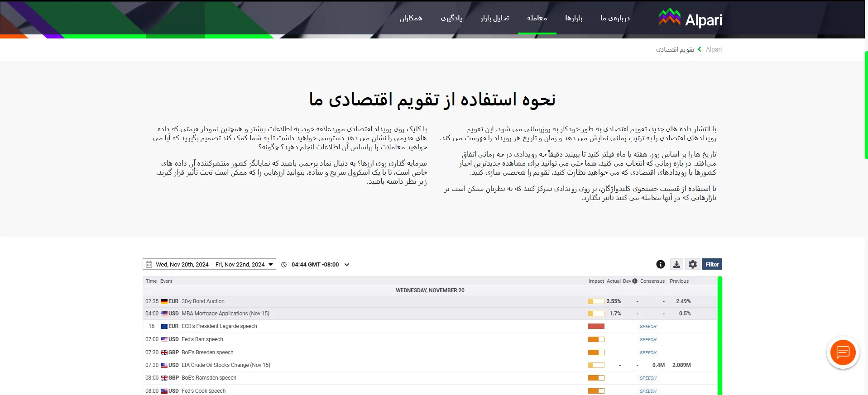Click the Previous column header
868x395 pixels.
coord(679,281)
